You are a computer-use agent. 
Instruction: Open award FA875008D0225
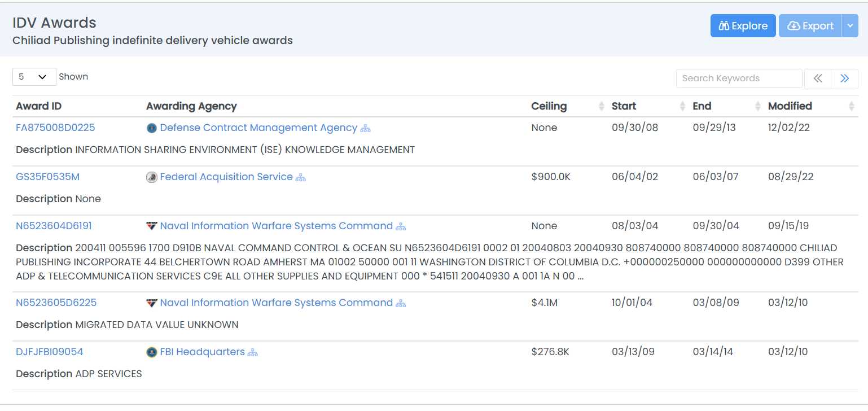(x=55, y=128)
